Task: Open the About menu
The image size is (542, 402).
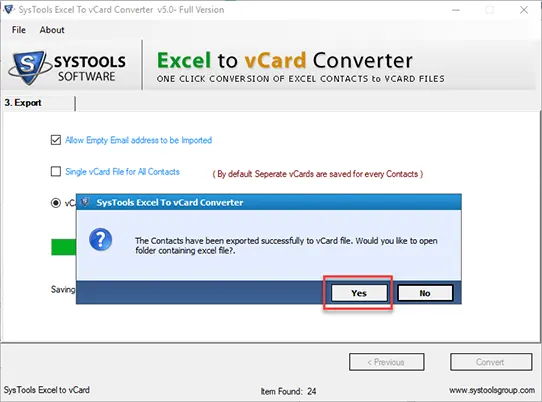Action: [52, 30]
